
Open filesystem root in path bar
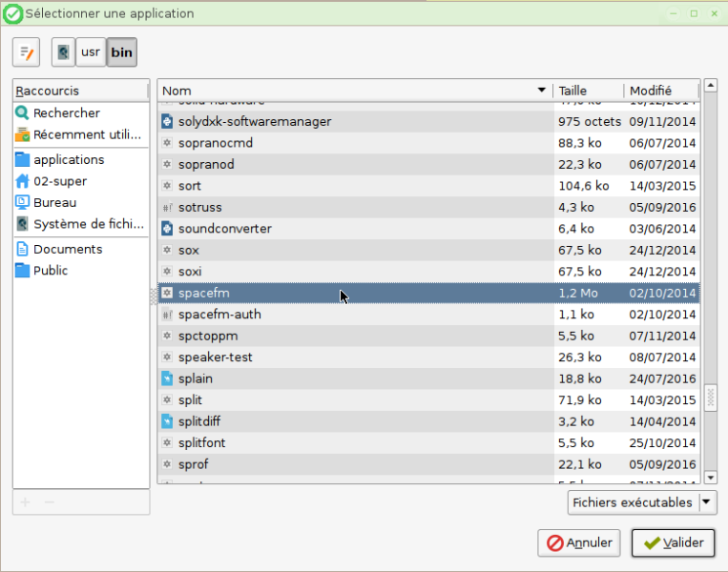click(63, 52)
